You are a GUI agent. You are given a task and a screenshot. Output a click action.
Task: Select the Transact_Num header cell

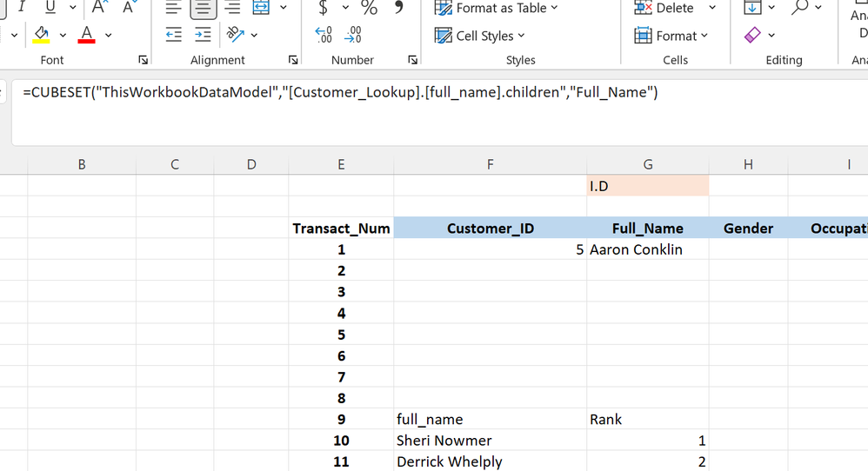coord(341,229)
